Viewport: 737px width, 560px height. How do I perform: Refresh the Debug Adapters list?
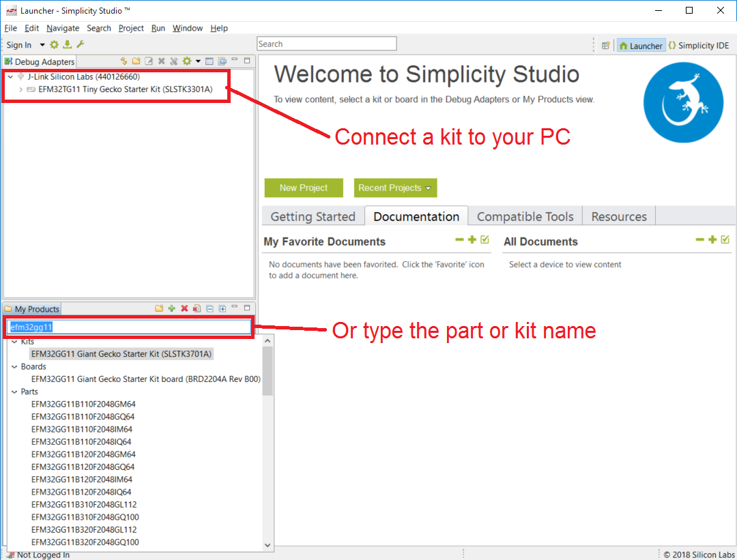pyautogui.click(x=124, y=61)
